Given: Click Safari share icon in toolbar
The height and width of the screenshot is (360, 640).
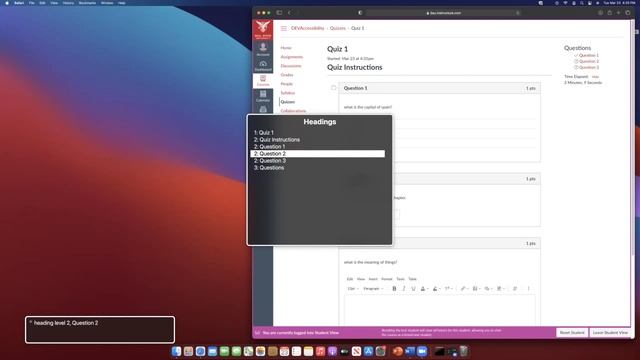Looking at the screenshot, I should click(x=609, y=13).
